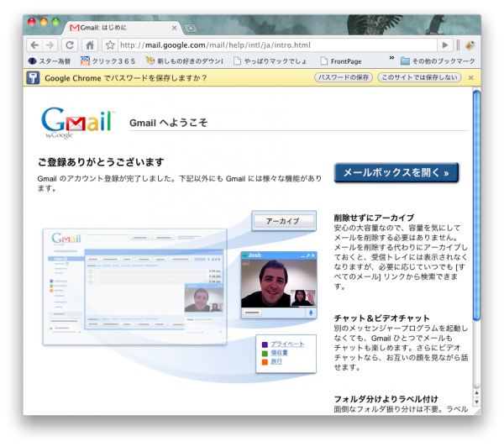The image size is (504, 447).
Task: Click the purple プライベート label color square
Action: 265,344
